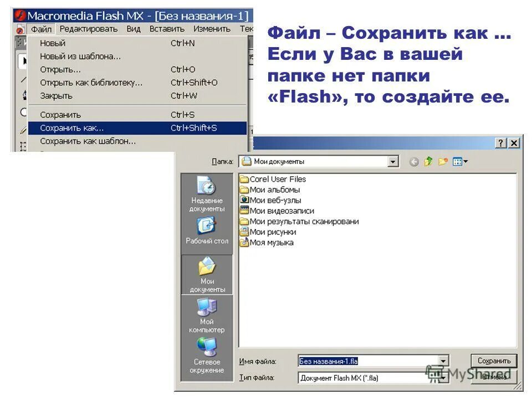Select the Мои веб-узлы folder

click(271, 200)
